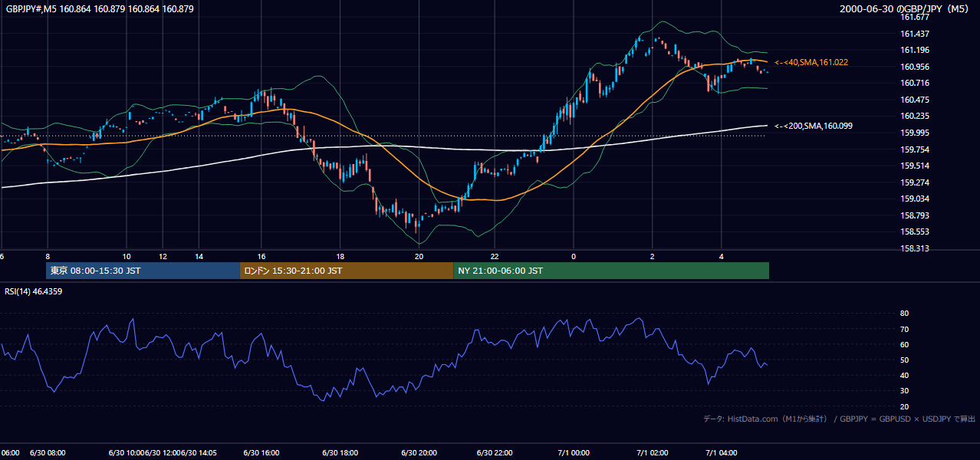The width and height of the screenshot is (980, 460).
Task: Click price axis value 159.995
Action: coord(915,133)
